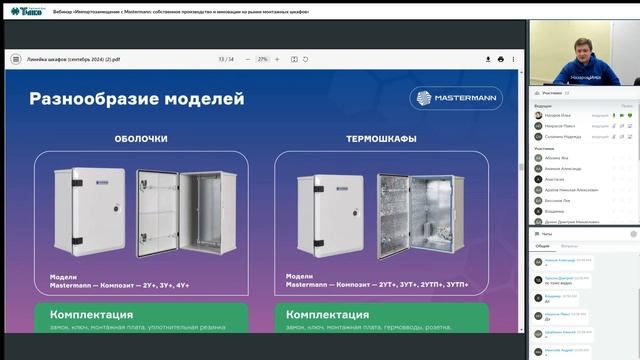This screenshot has height=360, width=640.
Task: Toggle muted microphone icon of third presenter
Action: [614, 137]
